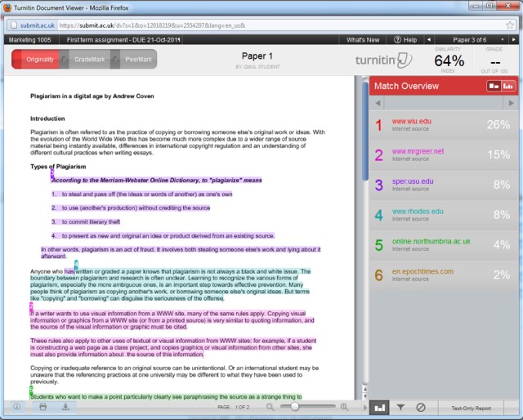This screenshot has width=523, height=420.
Task: Click the PAGE 1 OF 2 indicator
Action: 234,407
